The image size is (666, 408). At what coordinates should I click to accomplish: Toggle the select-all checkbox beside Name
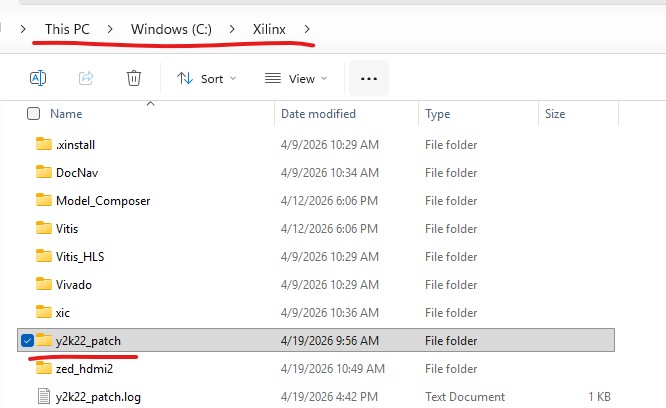(x=34, y=114)
